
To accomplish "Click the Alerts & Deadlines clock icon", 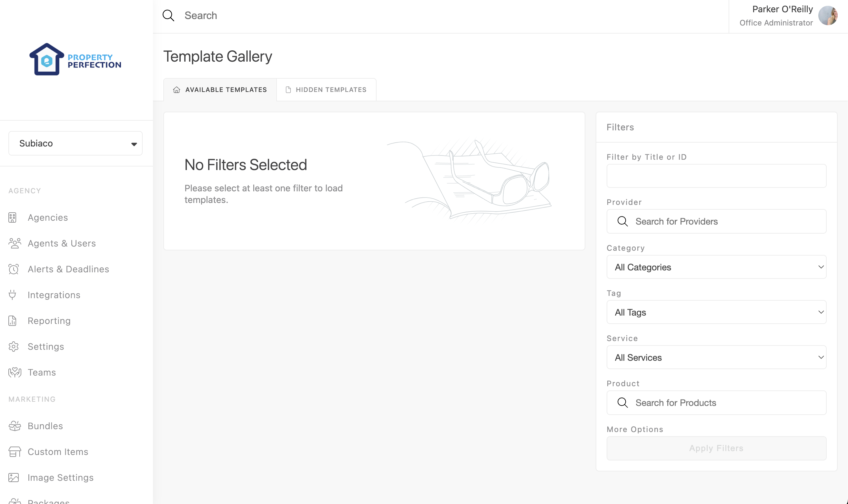I will point(14,269).
